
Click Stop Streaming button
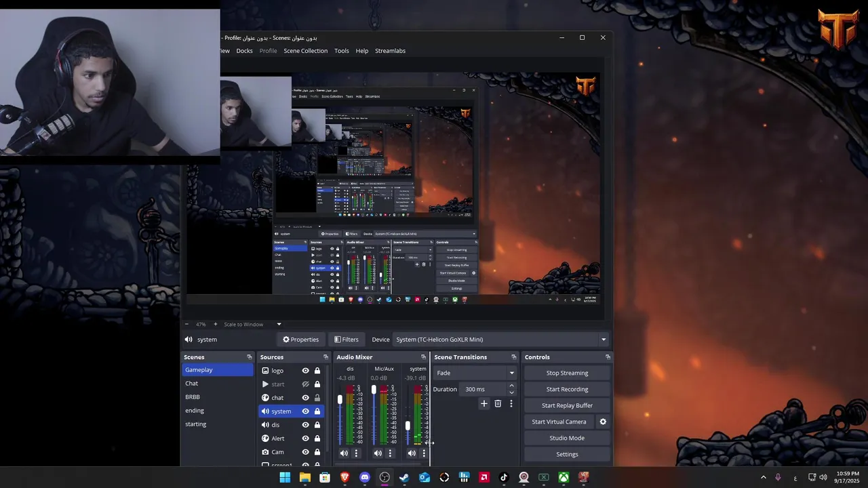[567, 373]
